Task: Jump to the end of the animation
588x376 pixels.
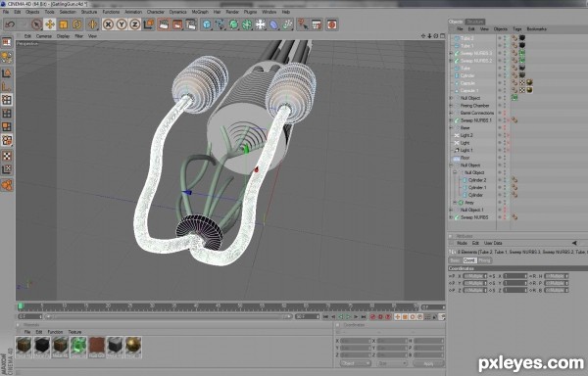Action: [x=364, y=317]
